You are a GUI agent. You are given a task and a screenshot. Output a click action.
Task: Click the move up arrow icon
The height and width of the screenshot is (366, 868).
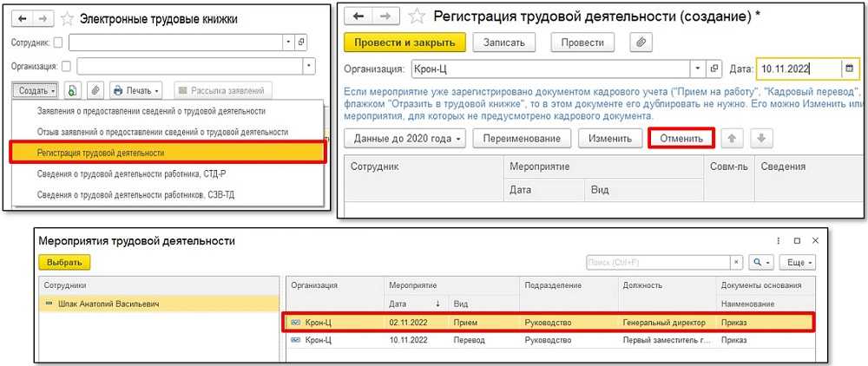point(731,139)
